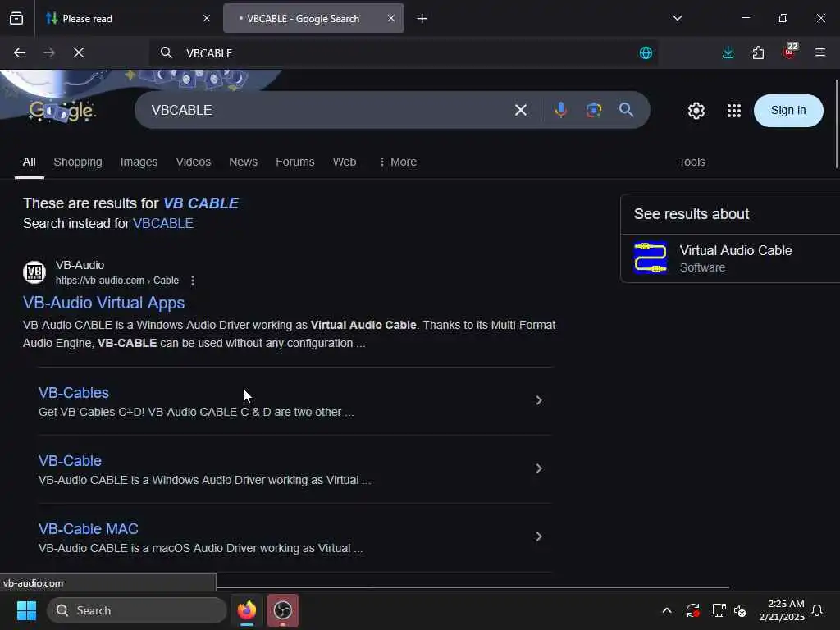The height and width of the screenshot is (630, 840).
Task: Open the More search filters dropdown
Action: click(398, 162)
